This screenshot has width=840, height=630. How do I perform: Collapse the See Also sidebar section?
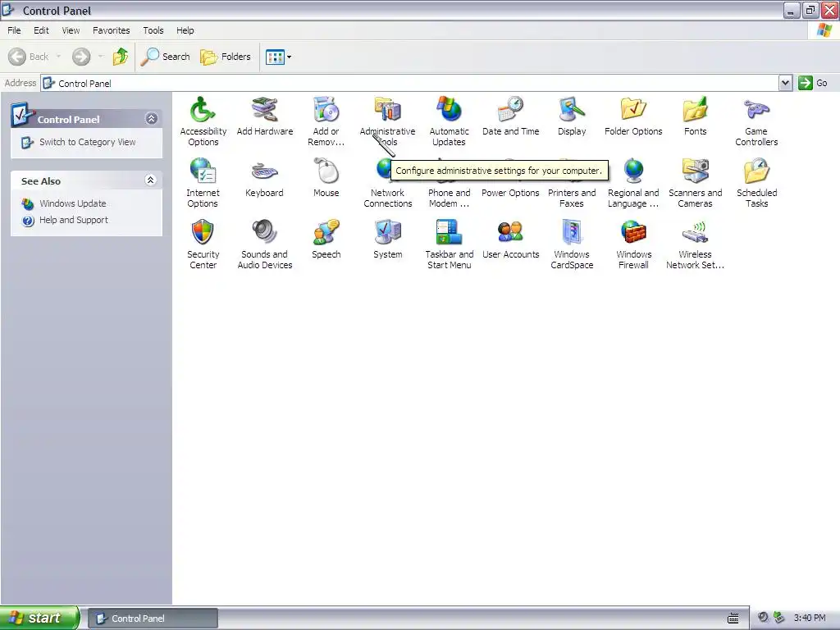point(151,180)
